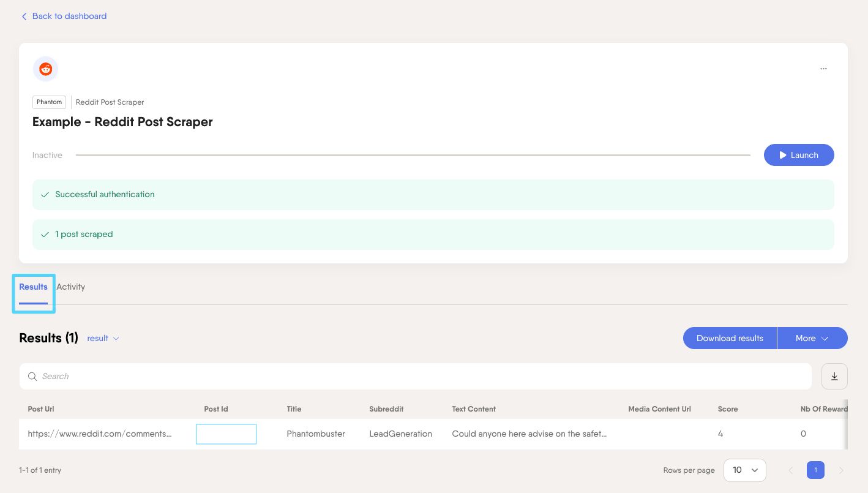Expand the result file selector
Image resolution: width=868 pixels, height=493 pixels.
click(103, 338)
